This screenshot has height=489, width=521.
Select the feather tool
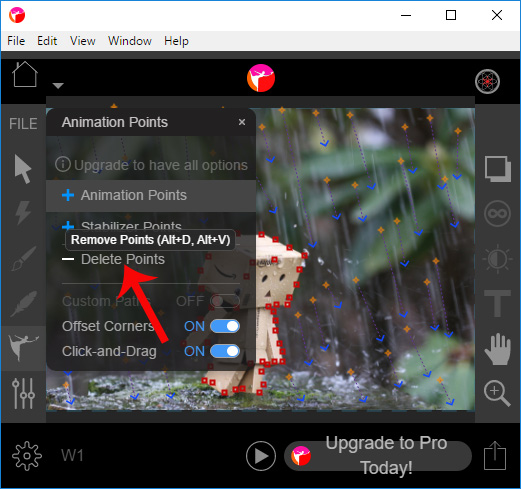(x=23, y=303)
